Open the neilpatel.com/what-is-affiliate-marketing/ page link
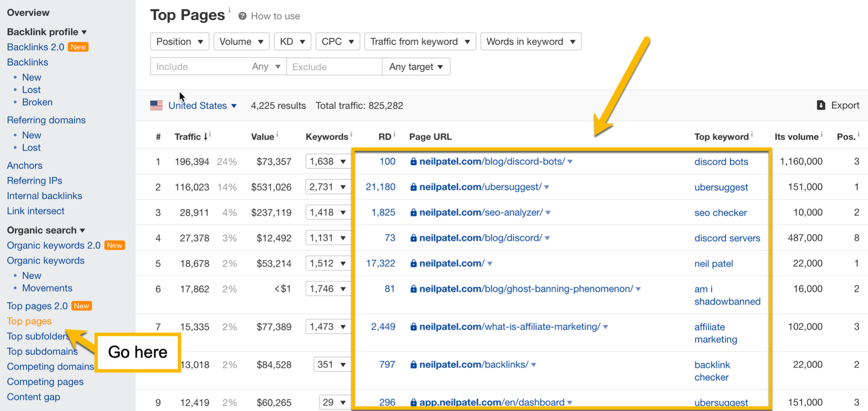Screen dimensions: 868x411 [x=510, y=327]
